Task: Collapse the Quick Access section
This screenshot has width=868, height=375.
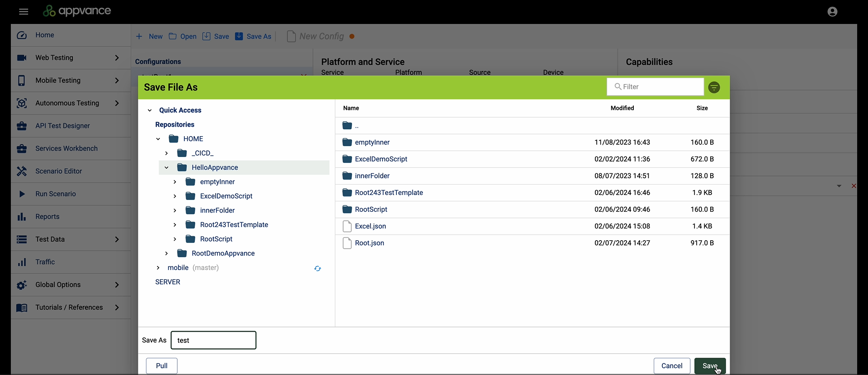Action: [x=150, y=110]
